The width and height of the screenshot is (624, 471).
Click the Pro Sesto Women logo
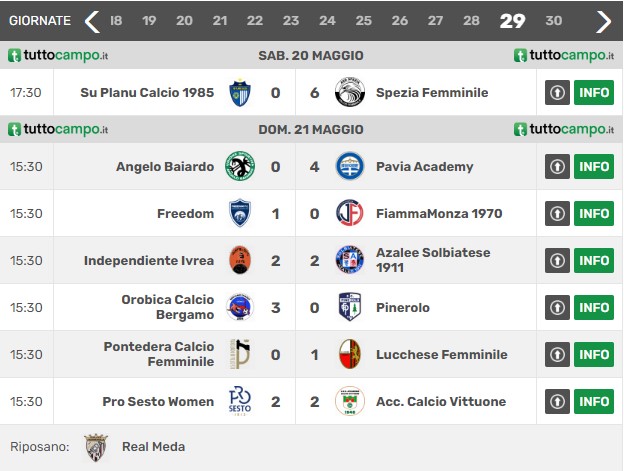240,401
